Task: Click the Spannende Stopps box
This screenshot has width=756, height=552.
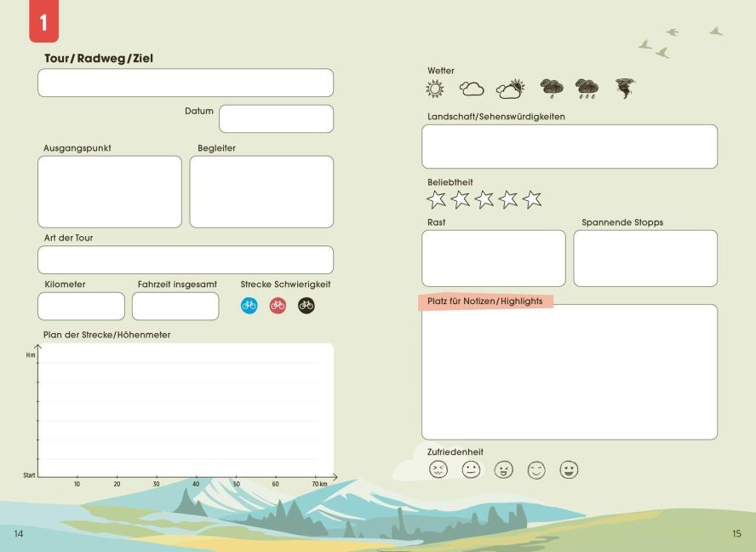Action: [x=645, y=258]
